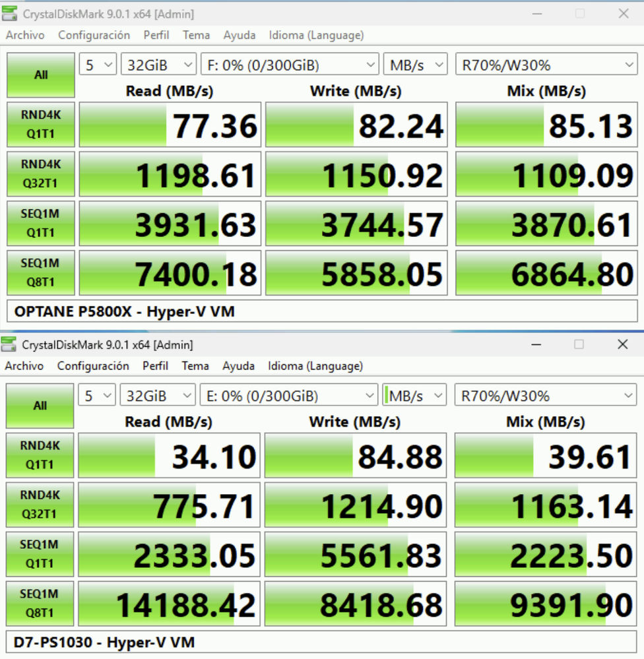644x659 pixels.
Task: Click the CrystalDiskMark app icon in the D7-PS1030 window
Action: 9,344
